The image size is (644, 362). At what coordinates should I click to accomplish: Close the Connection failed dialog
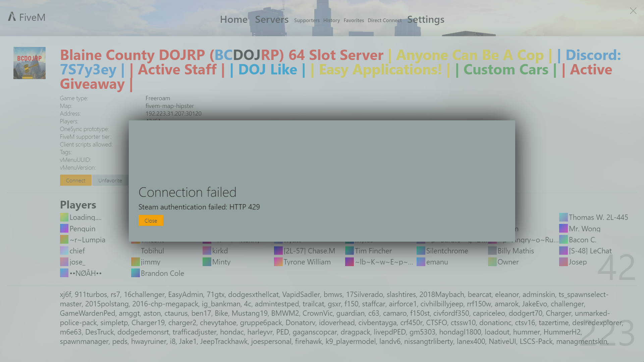pyautogui.click(x=151, y=221)
